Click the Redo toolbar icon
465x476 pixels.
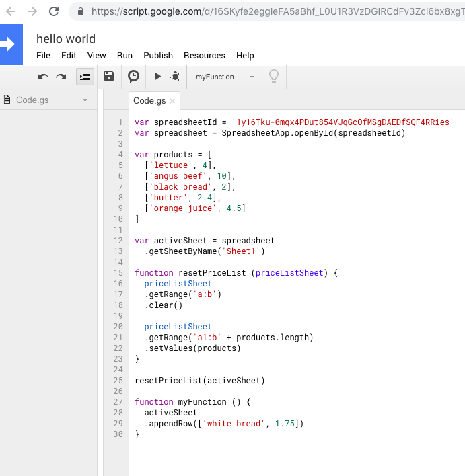pyautogui.click(x=61, y=77)
